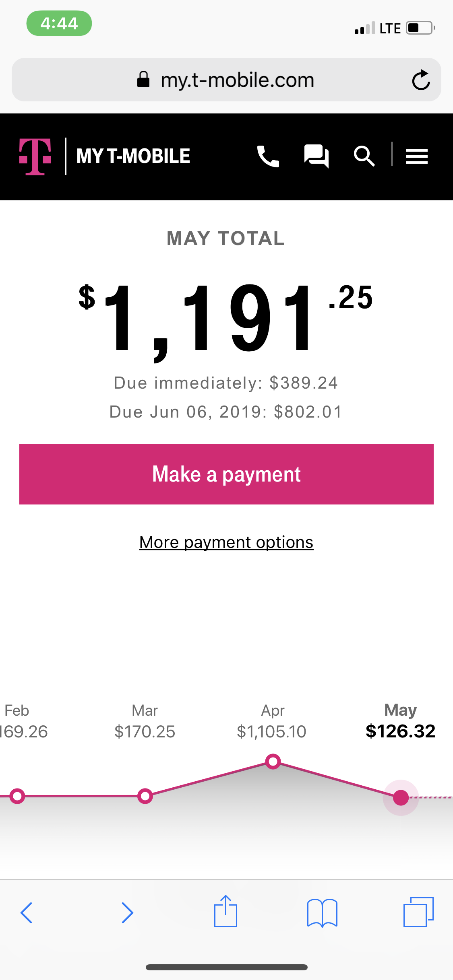Screen dimensions: 453x980
Task: Open the chat messages icon
Action: [316, 156]
